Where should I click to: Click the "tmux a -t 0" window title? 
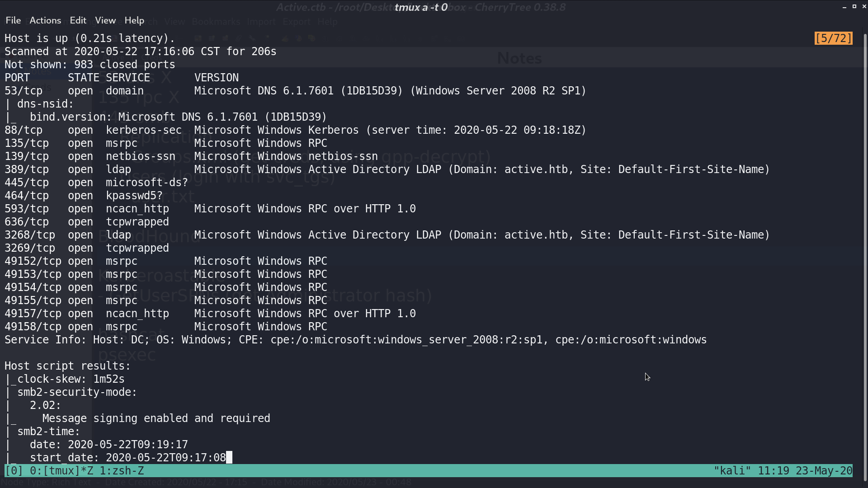(421, 7)
